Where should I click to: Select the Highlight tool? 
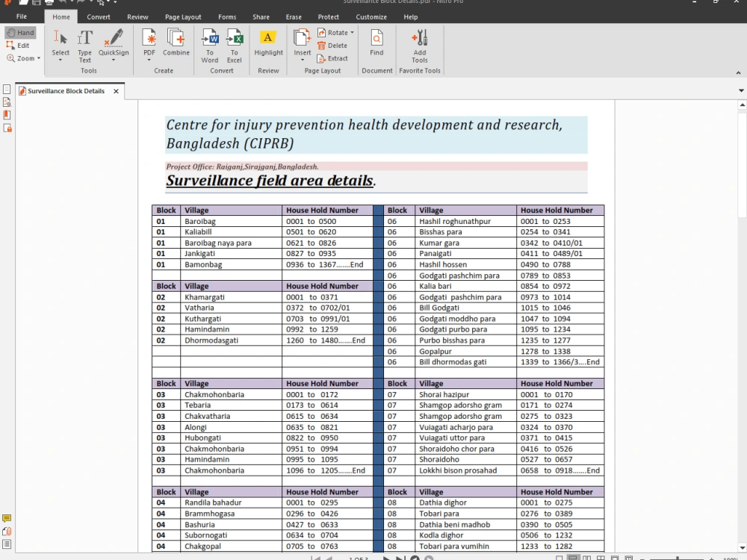click(268, 43)
